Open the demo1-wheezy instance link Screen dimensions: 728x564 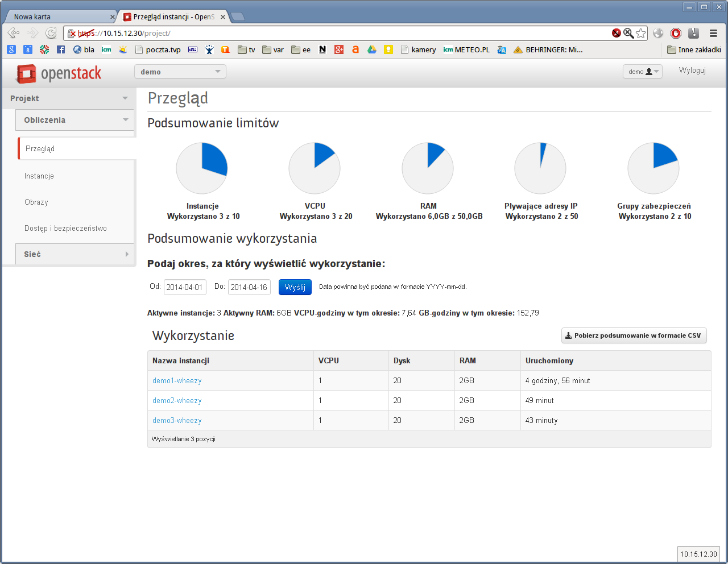(177, 381)
